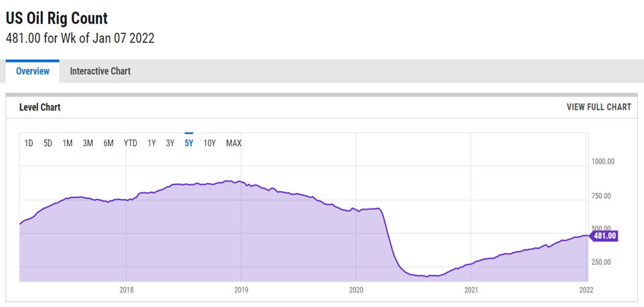Click the VIEW FULL CHART link

[599, 107]
